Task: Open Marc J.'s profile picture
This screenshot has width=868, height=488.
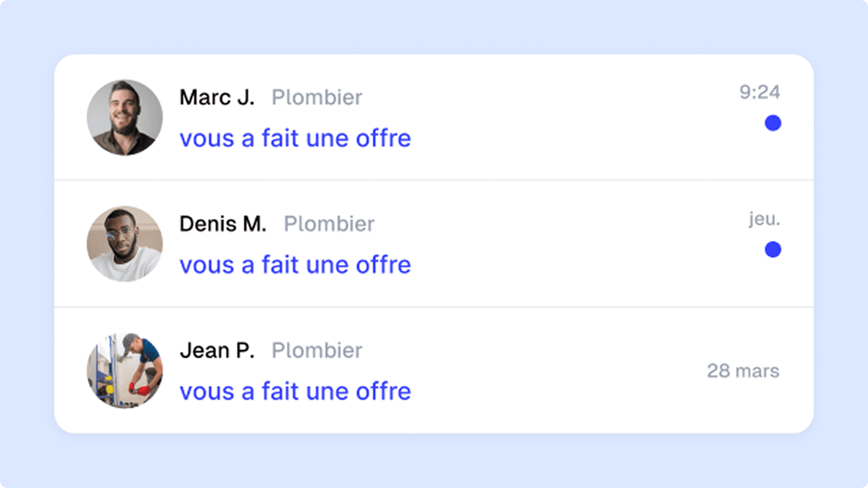Action: [124, 118]
